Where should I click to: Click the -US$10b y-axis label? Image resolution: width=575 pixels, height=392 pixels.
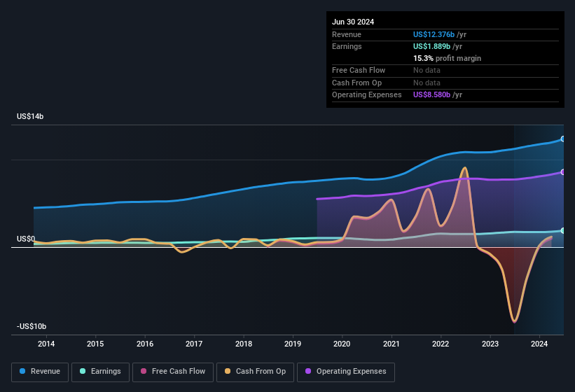click(x=32, y=326)
